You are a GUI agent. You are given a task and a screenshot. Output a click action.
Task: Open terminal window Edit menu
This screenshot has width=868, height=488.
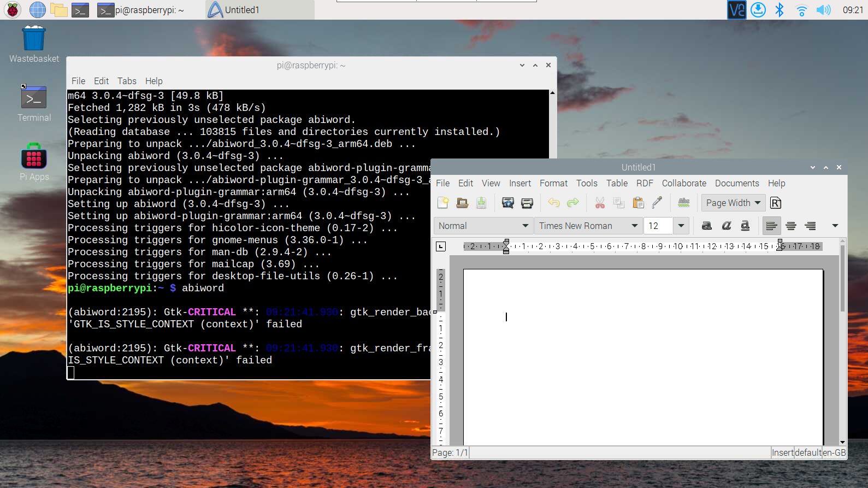(x=101, y=81)
